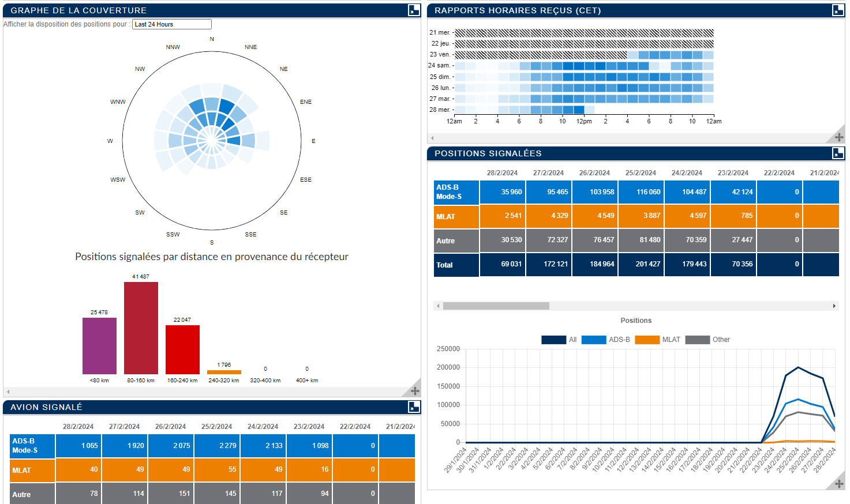Click left scroll arrow in hourly reports panel
850x504 pixels.
click(433, 138)
